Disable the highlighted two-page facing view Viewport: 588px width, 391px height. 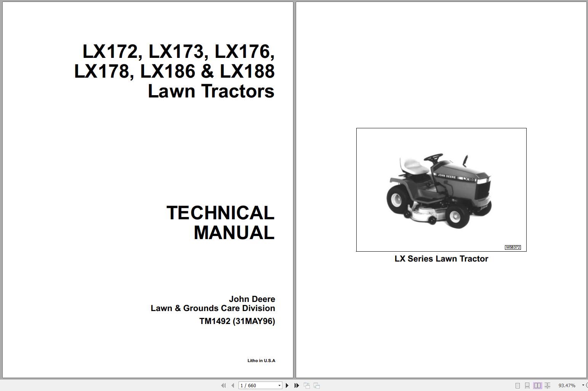pyautogui.click(x=538, y=385)
